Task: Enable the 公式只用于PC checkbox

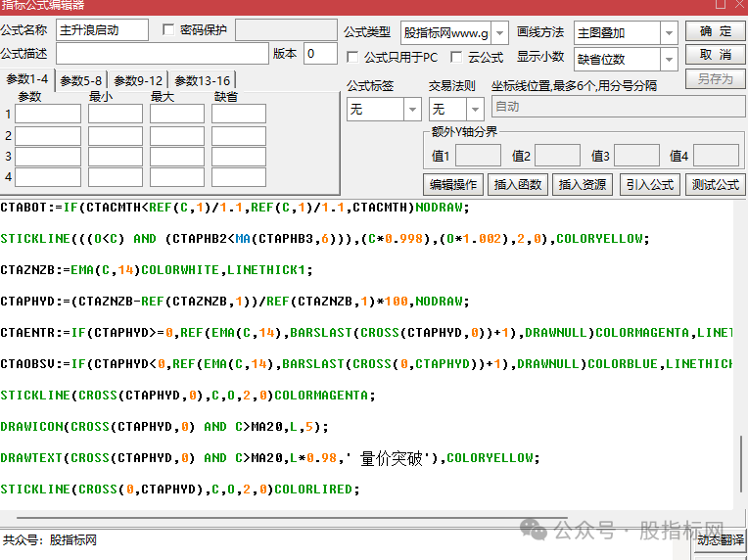Action: tap(352, 57)
